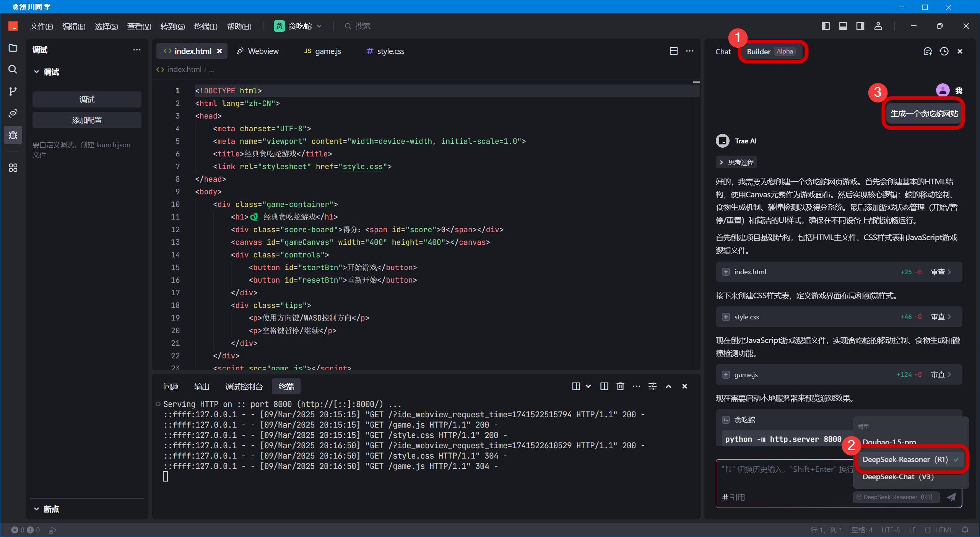Select DeepSeek-Chat (V3) model

(x=898, y=477)
